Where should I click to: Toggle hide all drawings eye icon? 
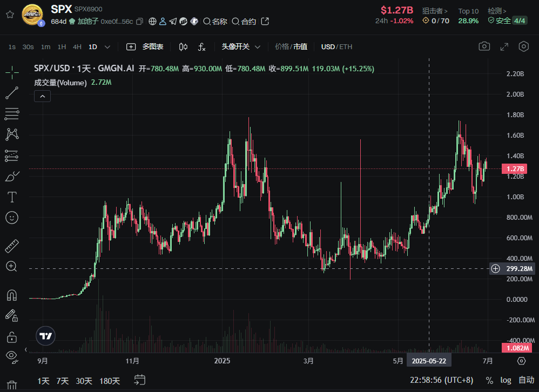pyautogui.click(x=12, y=357)
